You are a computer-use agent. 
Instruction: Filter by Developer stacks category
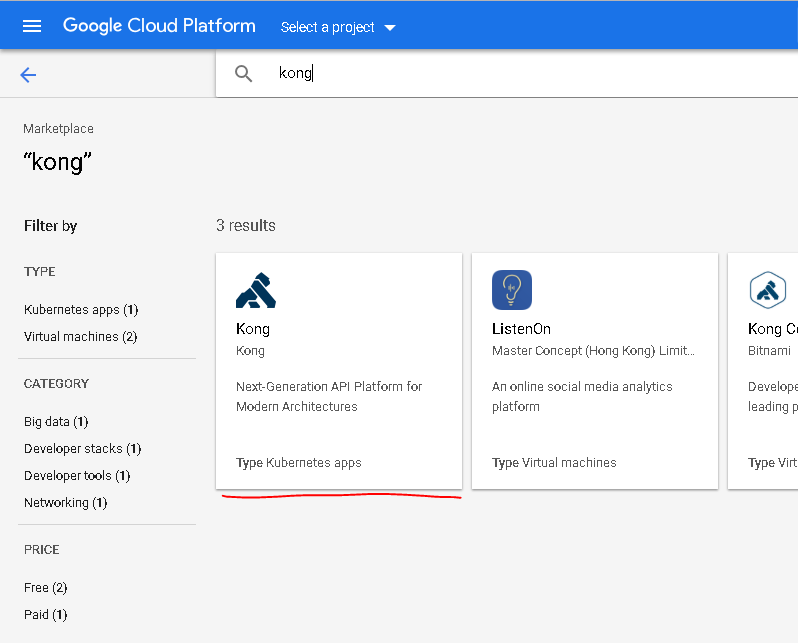[x=82, y=449]
